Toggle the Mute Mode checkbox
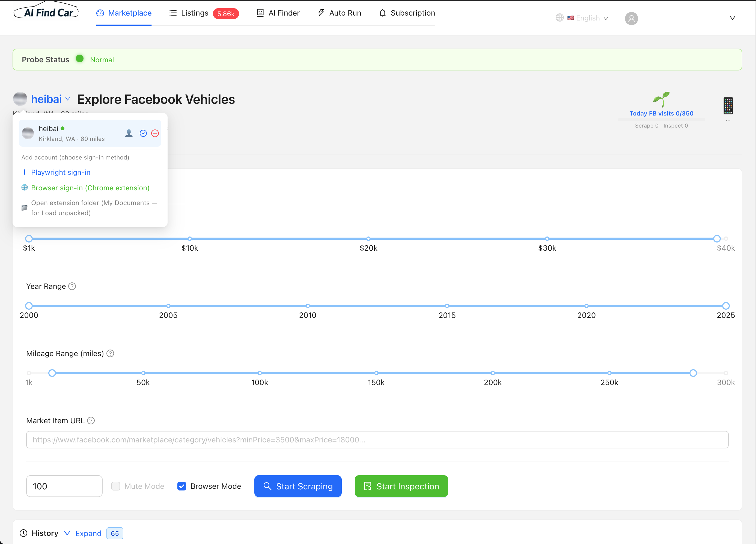This screenshot has width=756, height=544. pos(116,486)
